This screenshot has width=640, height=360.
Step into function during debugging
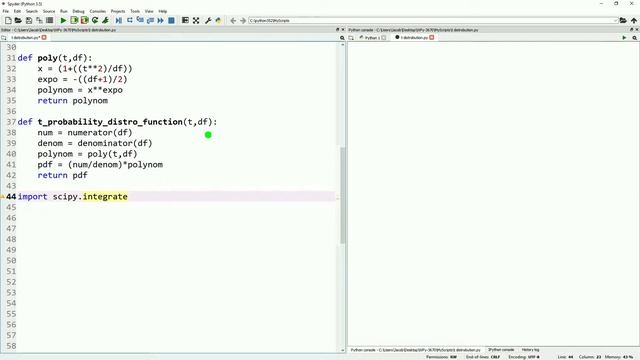(140, 20)
